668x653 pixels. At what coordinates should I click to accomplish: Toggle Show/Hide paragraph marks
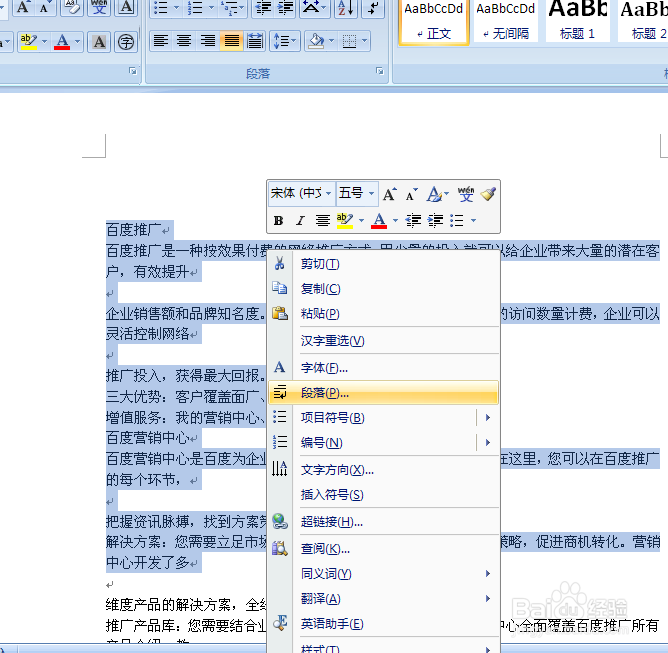coord(373,8)
